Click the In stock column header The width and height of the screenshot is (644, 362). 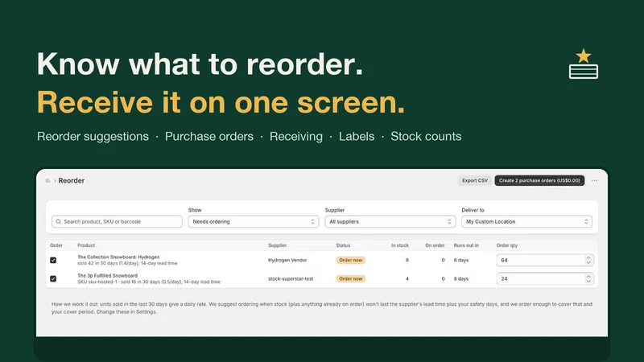pyautogui.click(x=400, y=245)
